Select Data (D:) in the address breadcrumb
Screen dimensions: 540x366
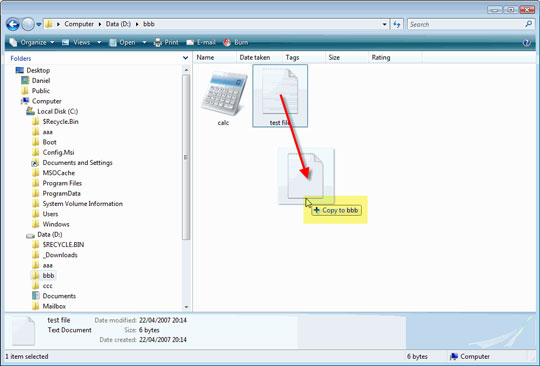pos(118,24)
